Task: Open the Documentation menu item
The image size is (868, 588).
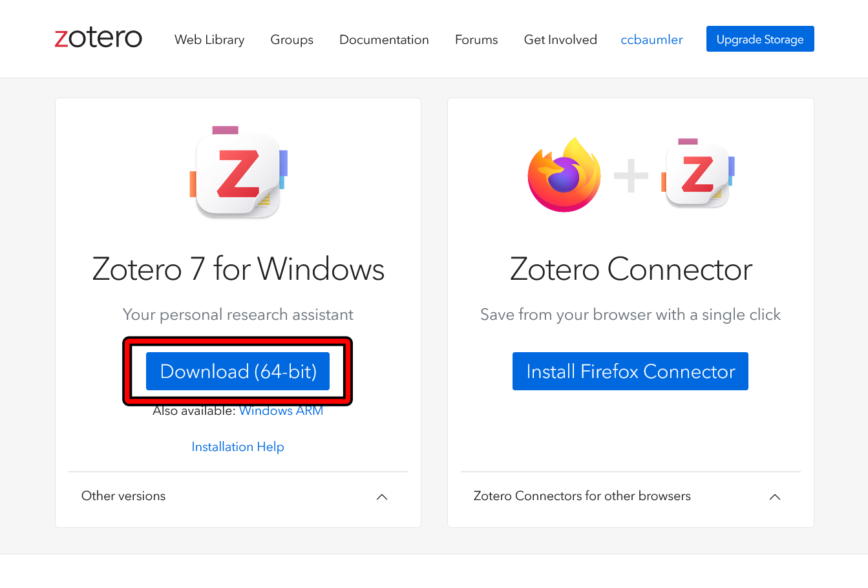Action: pos(384,39)
